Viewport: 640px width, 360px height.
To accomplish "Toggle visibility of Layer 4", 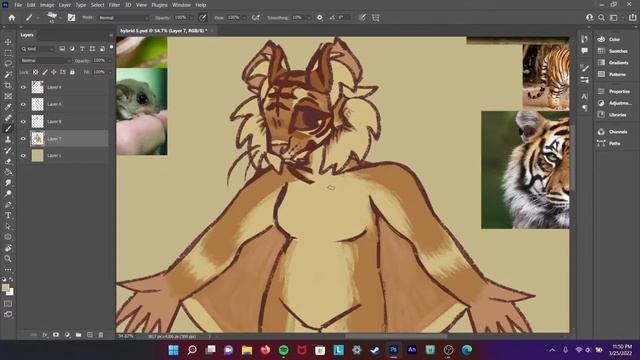I will [x=23, y=87].
